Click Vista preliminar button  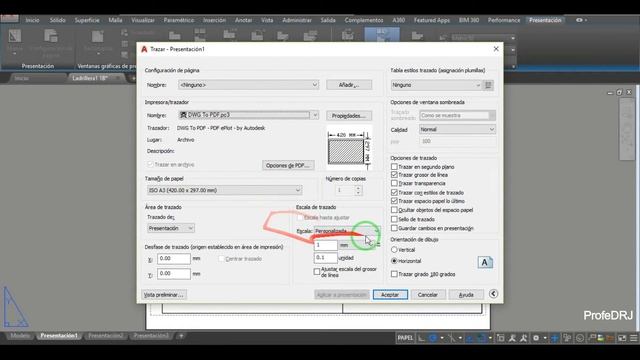click(x=164, y=295)
